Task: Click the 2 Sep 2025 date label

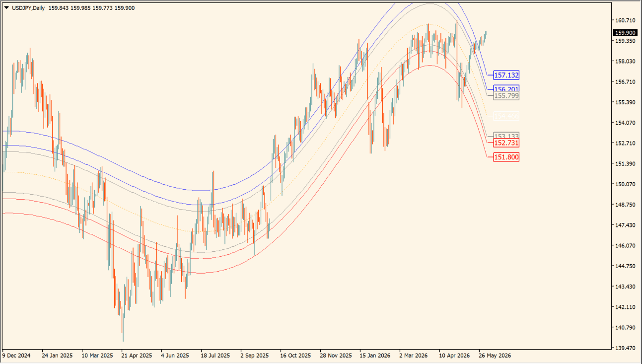Action: point(255,356)
